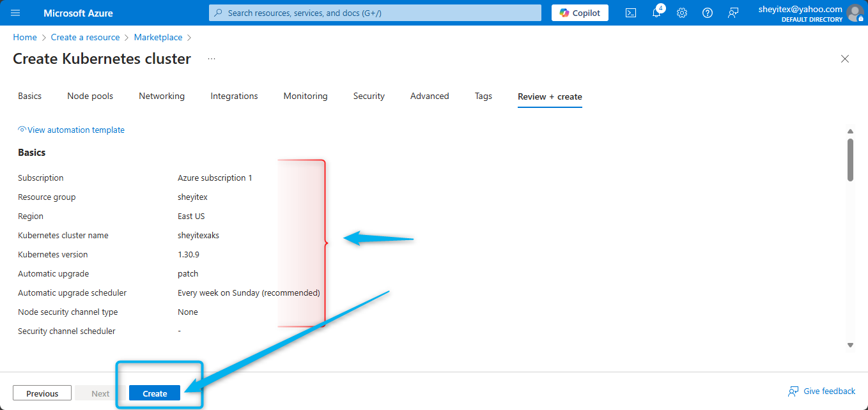Click the 'sheyitex' resource group value
This screenshot has height=410, width=868.
point(192,197)
